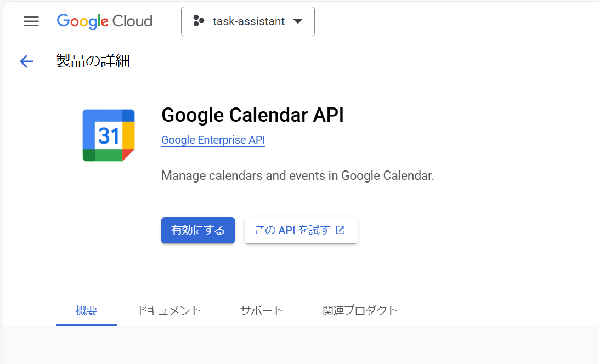Viewport: 599px width, 364px height.
Task: Switch to the 関連プロダクト tab
Action: [360, 310]
